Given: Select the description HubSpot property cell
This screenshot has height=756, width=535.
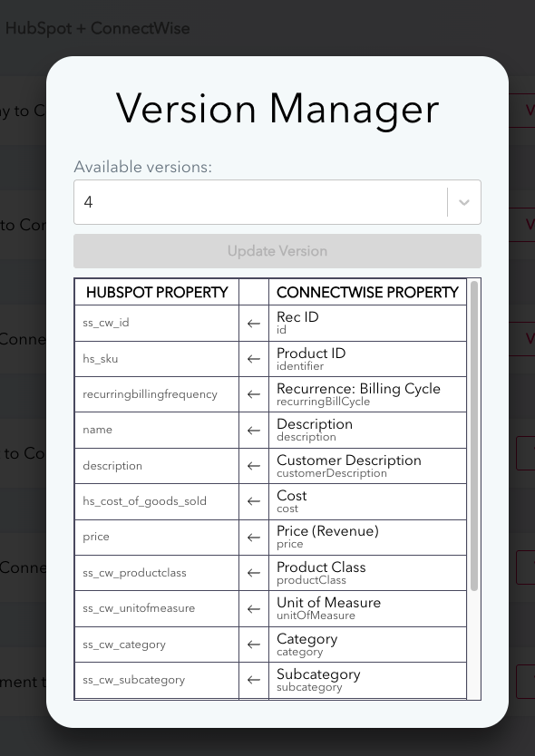Looking at the screenshot, I should click(157, 466).
